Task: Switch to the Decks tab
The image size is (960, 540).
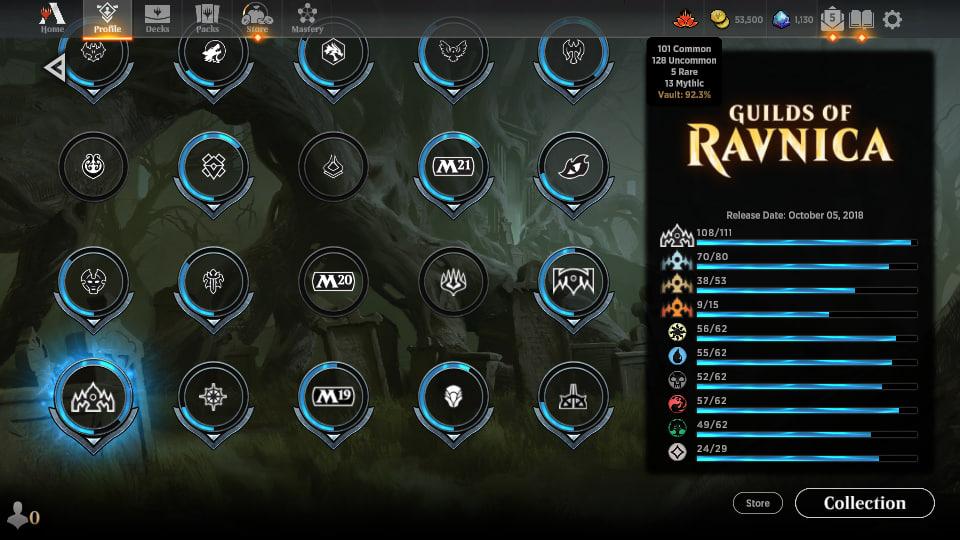Action: coord(157,18)
